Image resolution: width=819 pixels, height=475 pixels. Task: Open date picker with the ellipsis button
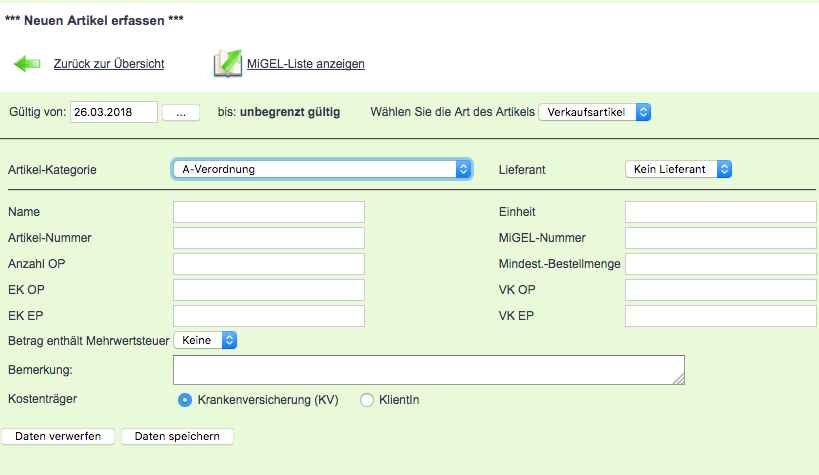pos(181,112)
